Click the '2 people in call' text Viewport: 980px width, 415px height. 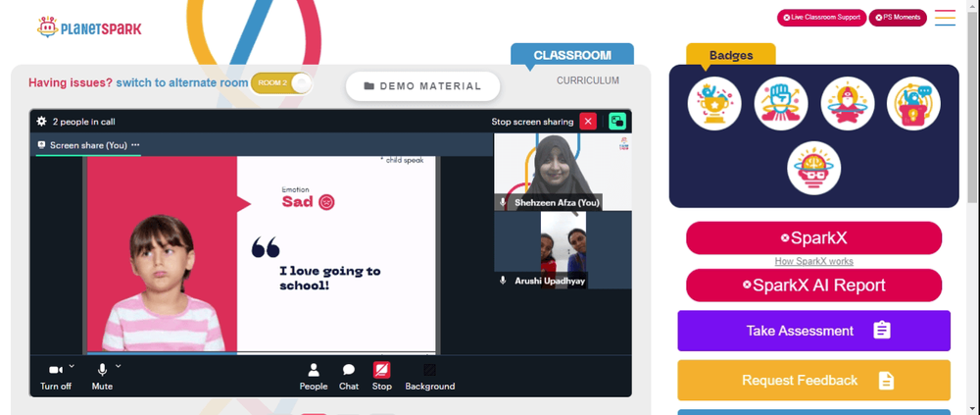pyautogui.click(x=83, y=122)
